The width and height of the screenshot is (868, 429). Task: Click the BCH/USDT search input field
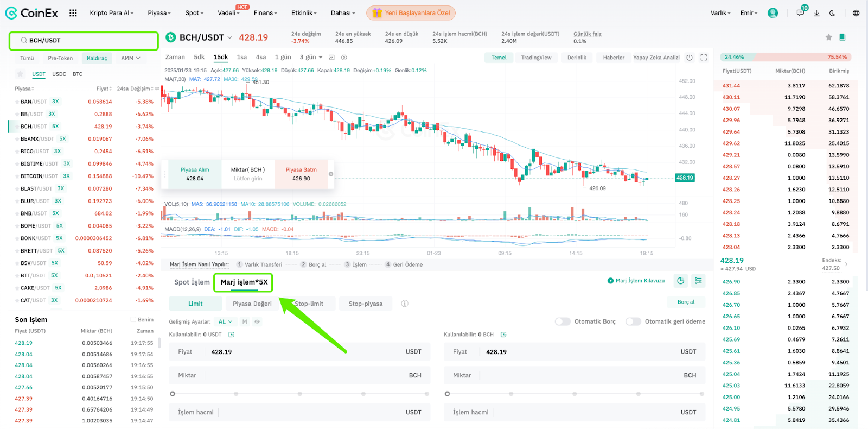(84, 40)
